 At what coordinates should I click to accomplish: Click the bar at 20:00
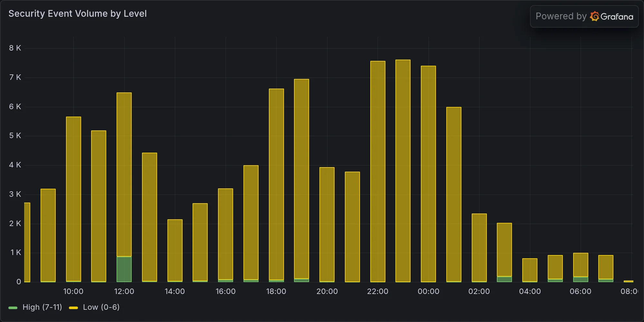tap(327, 225)
